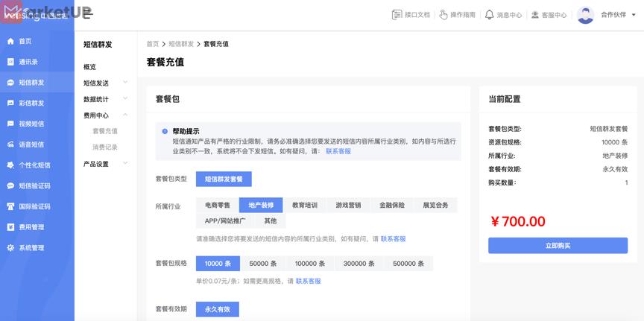Click the 个性化短信 sidebar icon
The height and width of the screenshot is (321, 644).
[x=10, y=165]
